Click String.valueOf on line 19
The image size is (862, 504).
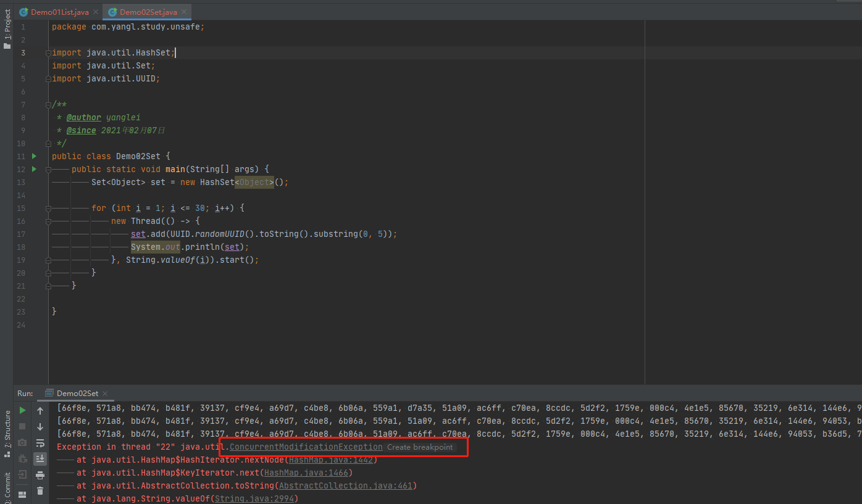pyautogui.click(x=161, y=260)
